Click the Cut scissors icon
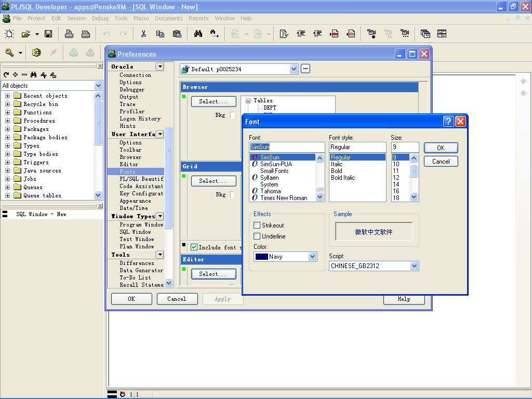Viewport: 532px width, 399px height. [x=143, y=34]
